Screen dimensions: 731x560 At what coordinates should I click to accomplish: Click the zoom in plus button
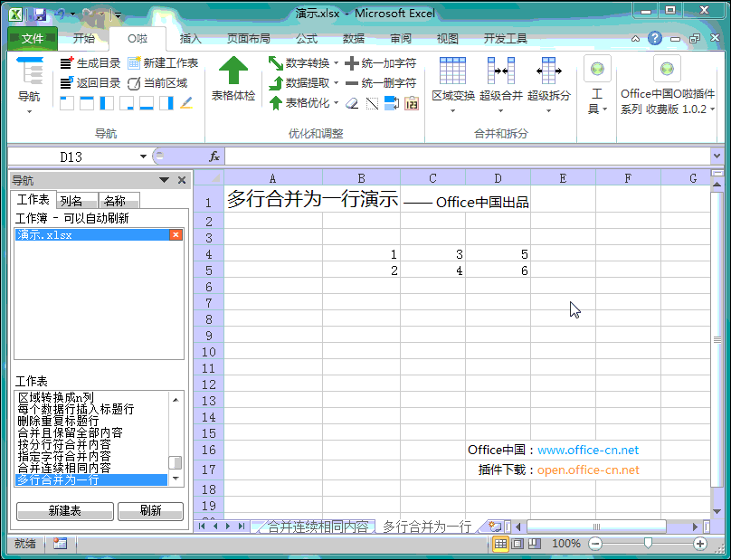tap(699, 544)
